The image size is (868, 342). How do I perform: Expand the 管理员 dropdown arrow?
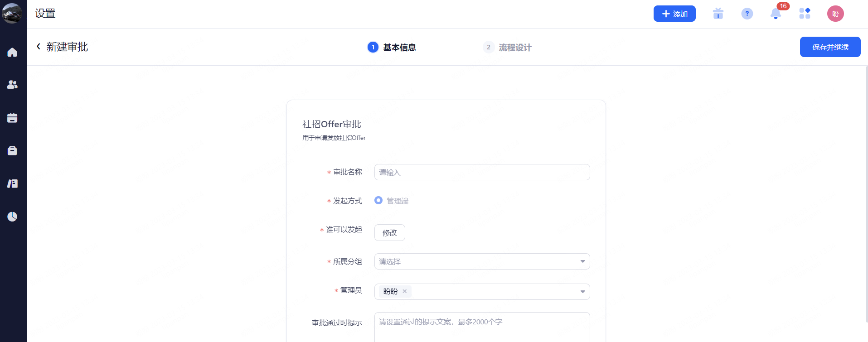pyautogui.click(x=582, y=292)
